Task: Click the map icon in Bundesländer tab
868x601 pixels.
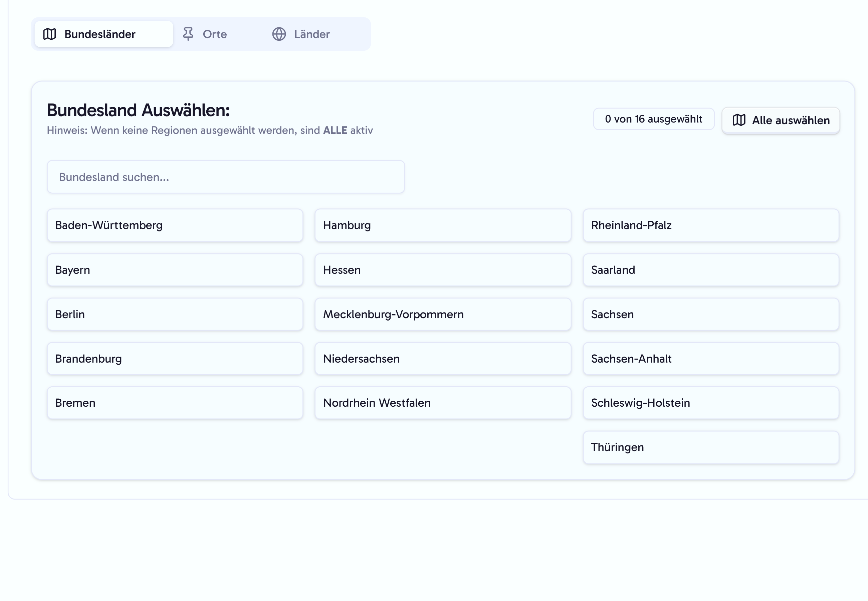Action: point(49,34)
